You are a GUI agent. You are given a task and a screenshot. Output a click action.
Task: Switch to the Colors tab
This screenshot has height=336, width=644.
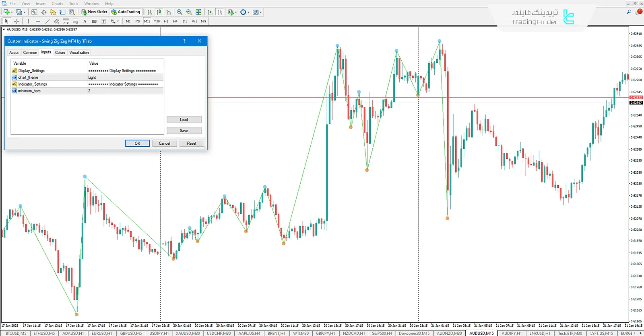click(x=60, y=53)
